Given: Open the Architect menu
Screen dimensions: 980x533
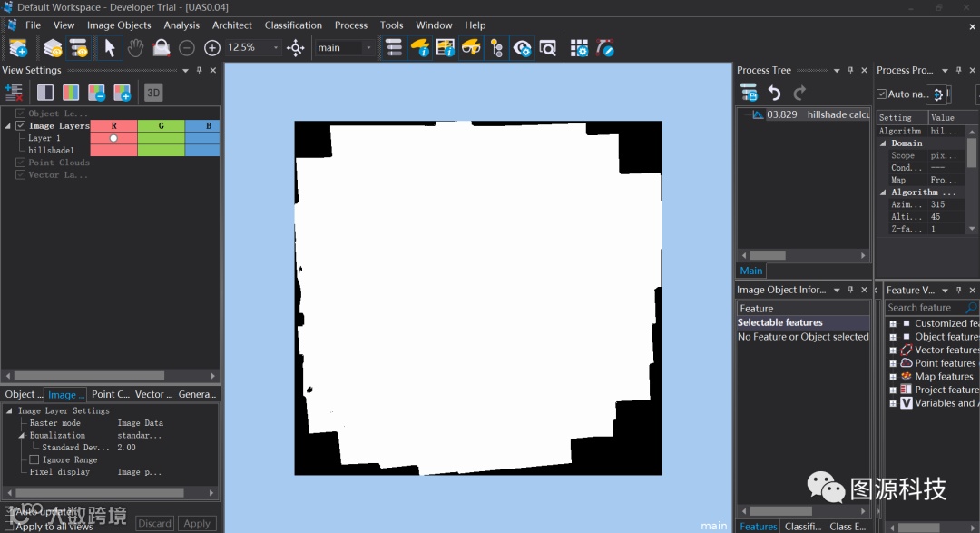Looking at the screenshot, I should 232,25.
